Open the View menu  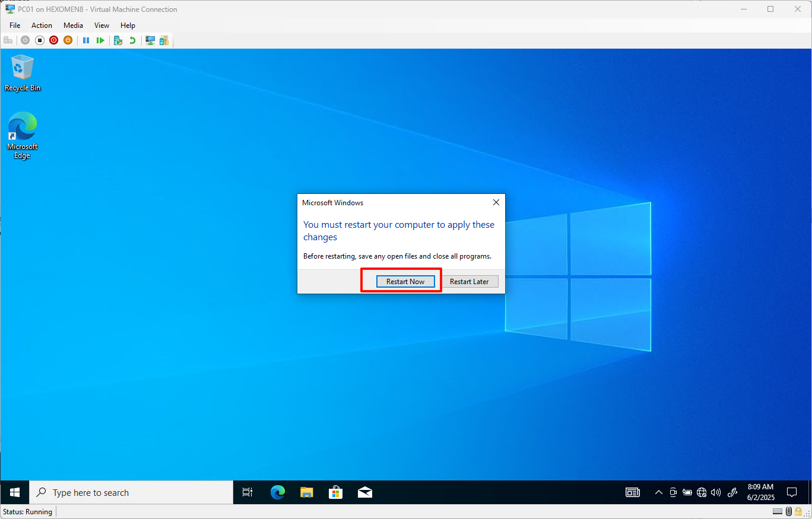click(x=101, y=26)
